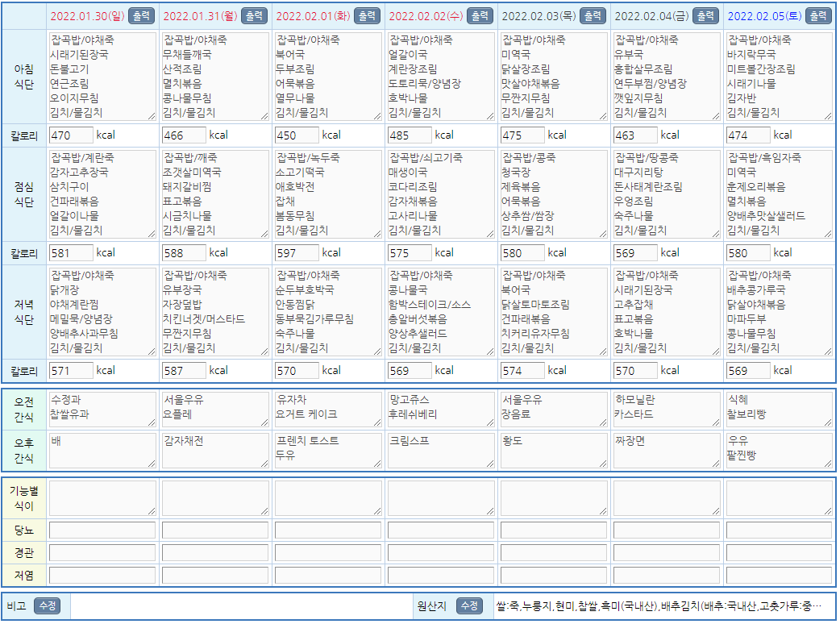Click the 아침 식단 text box for 2022.02.01(화)

coord(328,77)
